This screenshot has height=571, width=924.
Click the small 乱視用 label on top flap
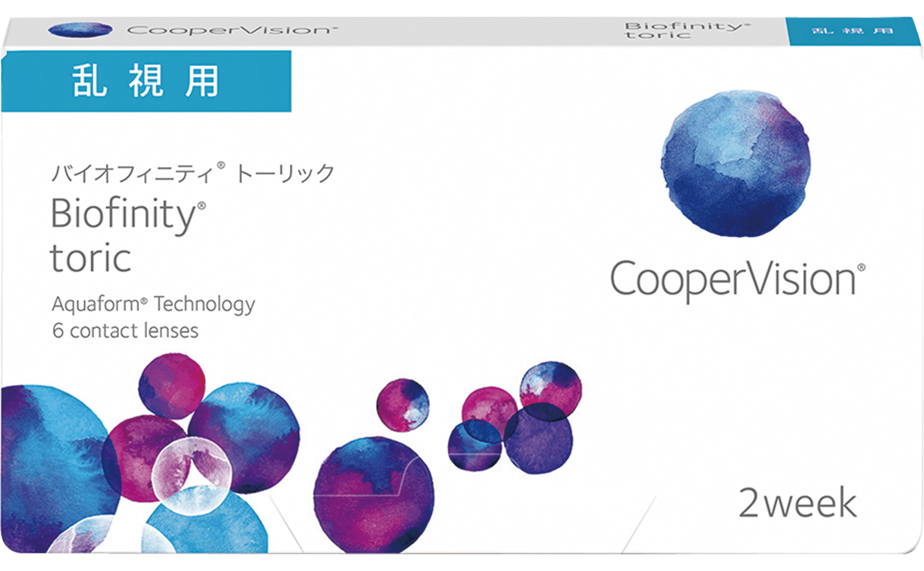pyautogui.click(x=854, y=31)
